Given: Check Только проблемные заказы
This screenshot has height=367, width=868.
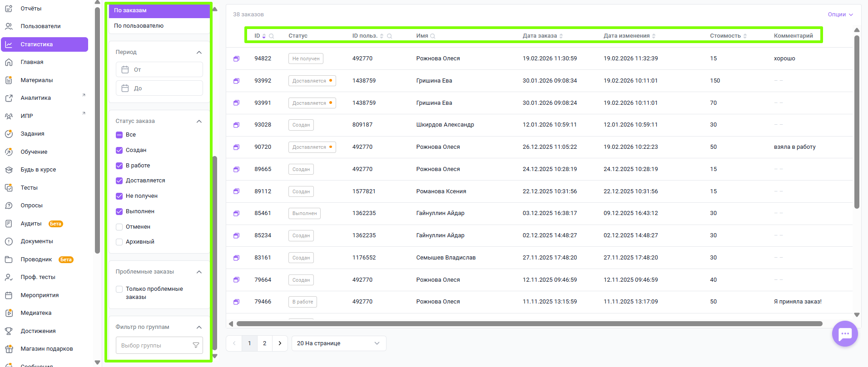Looking at the screenshot, I should click(119, 289).
